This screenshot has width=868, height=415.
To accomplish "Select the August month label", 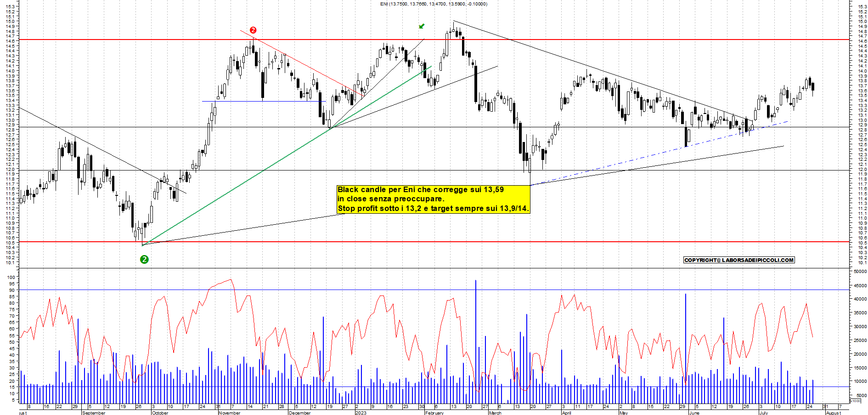I will 834,413.
